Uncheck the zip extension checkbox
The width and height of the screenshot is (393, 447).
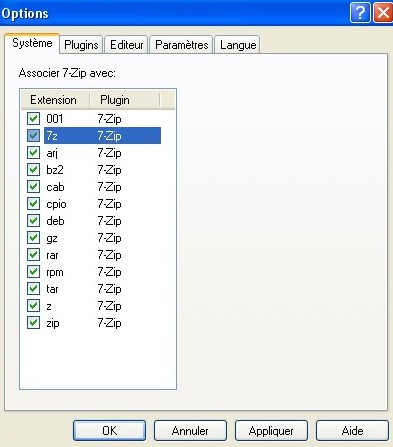pyautogui.click(x=33, y=323)
